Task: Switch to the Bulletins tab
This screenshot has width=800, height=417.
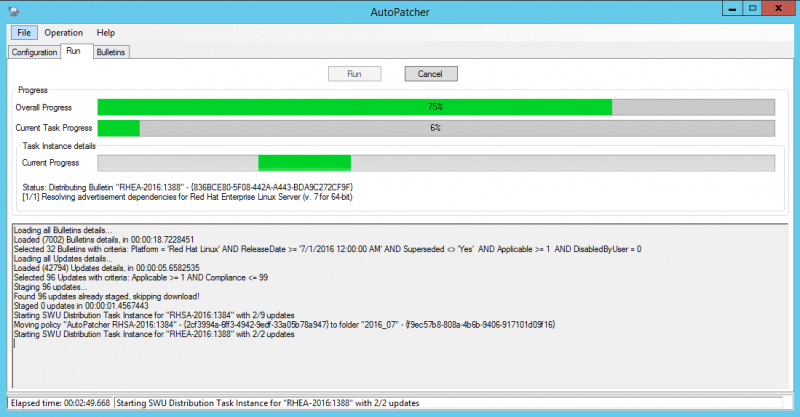Action: click(111, 52)
